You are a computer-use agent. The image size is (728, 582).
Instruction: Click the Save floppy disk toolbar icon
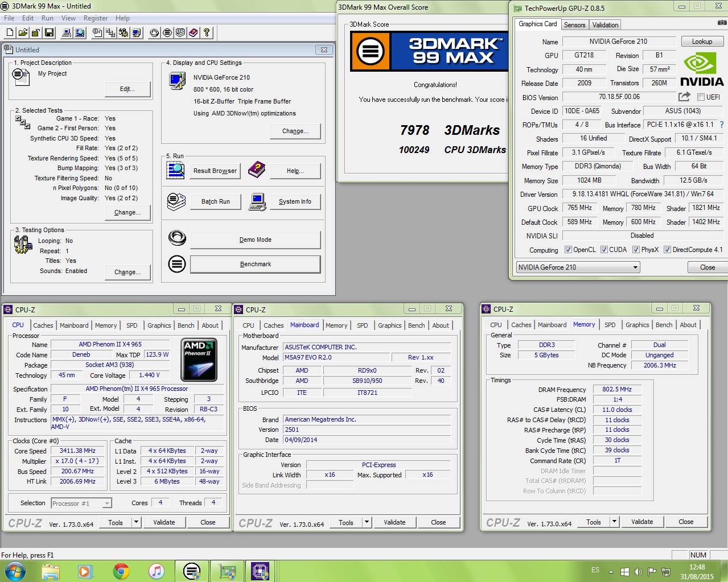49,33
